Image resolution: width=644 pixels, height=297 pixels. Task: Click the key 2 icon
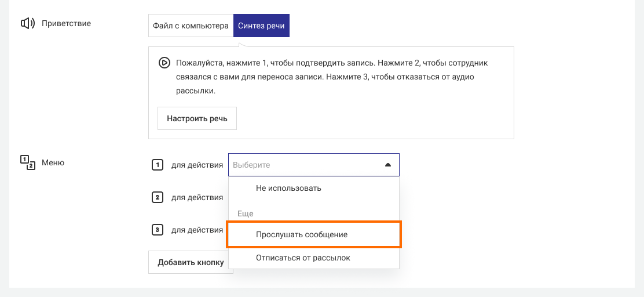157,197
